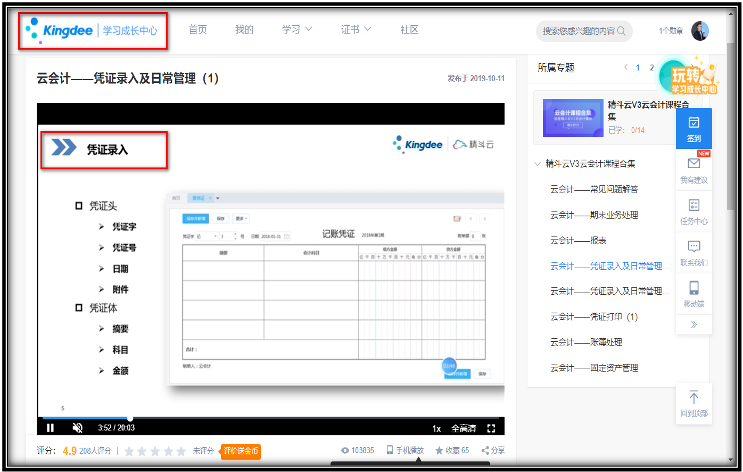Click the 回到顶部 back-to-top arrow
Viewport: 743px width, 472px height.
point(694,400)
